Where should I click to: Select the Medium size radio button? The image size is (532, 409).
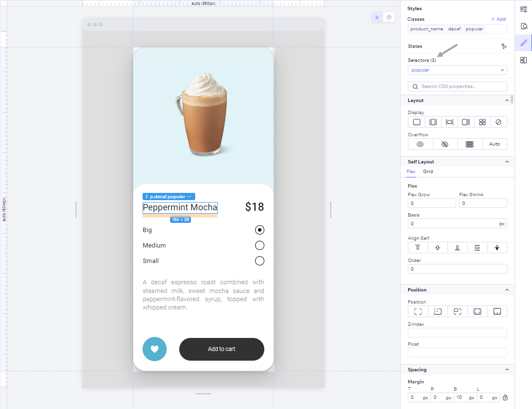click(x=259, y=246)
